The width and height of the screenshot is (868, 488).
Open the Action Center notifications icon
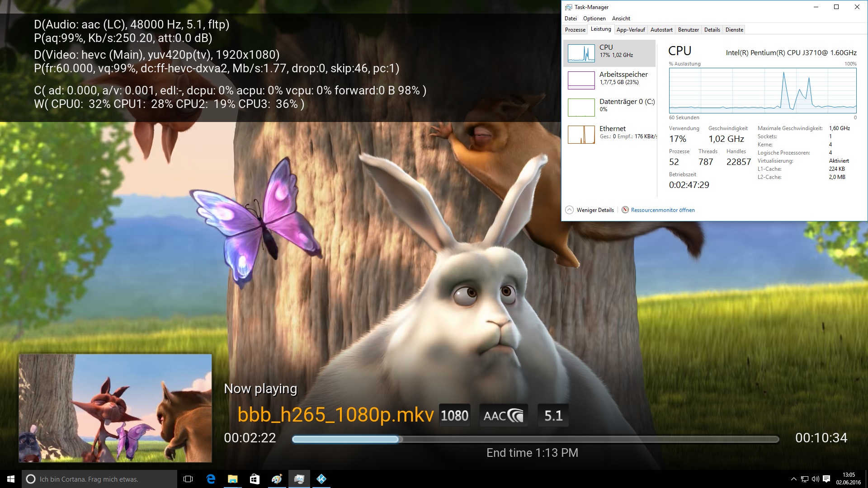click(x=826, y=479)
